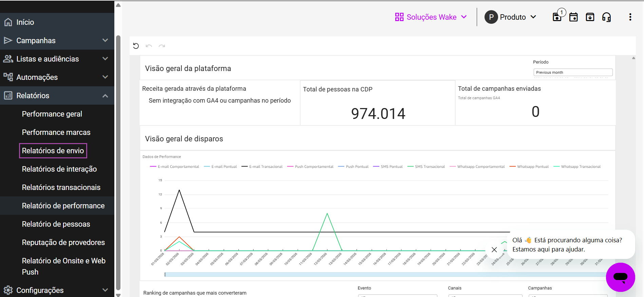Open the Período Previous month selector
Image resolution: width=644 pixels, height=297 pixels.
point(573,72)
